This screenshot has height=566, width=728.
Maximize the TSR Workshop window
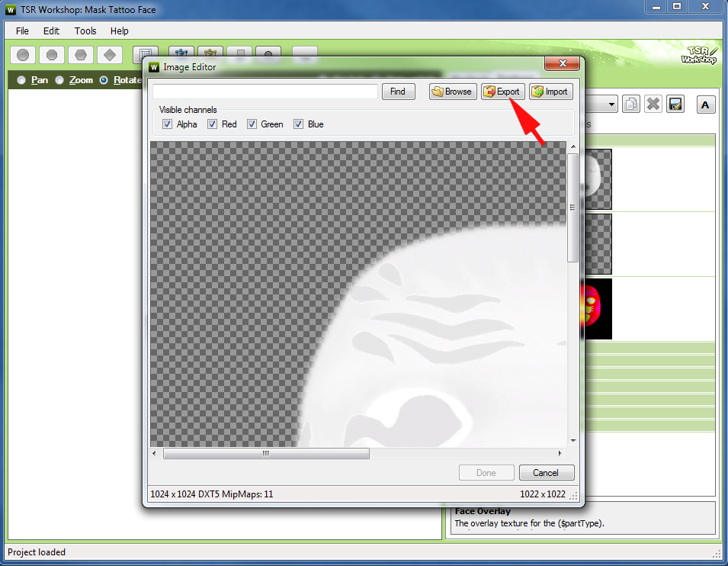coord(677,7)
